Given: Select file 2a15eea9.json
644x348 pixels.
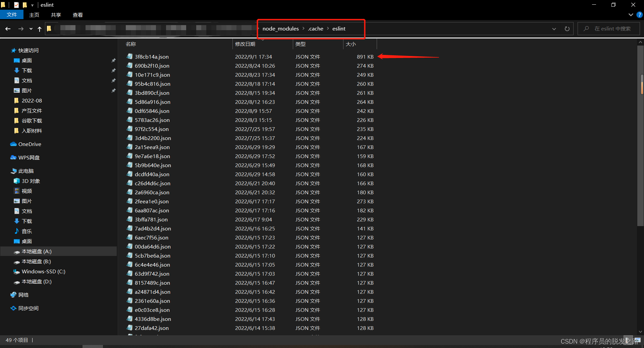Looking at the screenshot, I should (x=152, y=147).
